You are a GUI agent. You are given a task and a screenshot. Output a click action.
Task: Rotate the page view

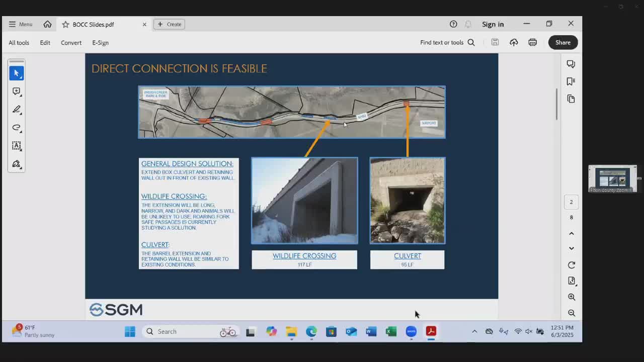pyautogui.click(x=571, y=265)
